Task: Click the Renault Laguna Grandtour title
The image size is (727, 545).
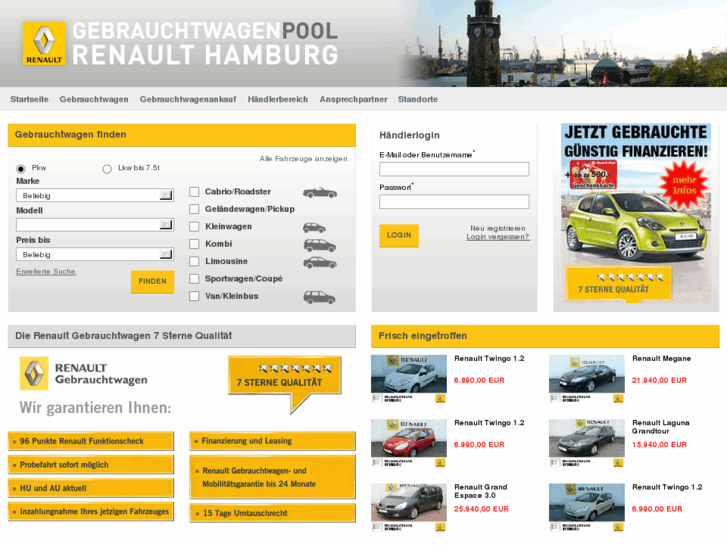Action: coord(661,427)
